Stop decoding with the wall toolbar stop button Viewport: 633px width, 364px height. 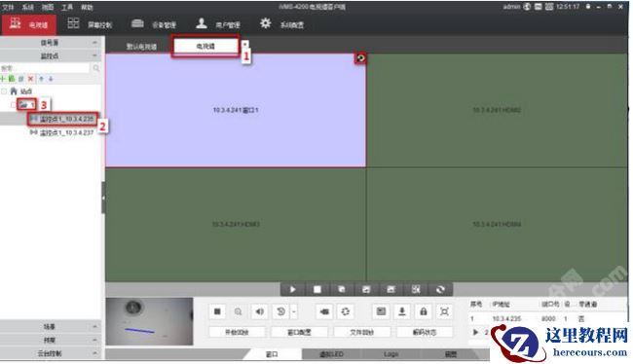(x=317, y=289)
